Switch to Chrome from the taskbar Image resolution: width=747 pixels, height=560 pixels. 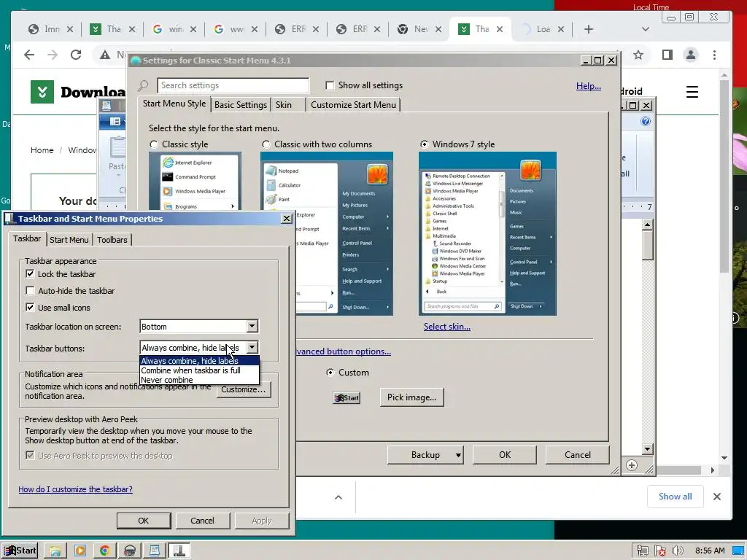[x=105, y=551]
